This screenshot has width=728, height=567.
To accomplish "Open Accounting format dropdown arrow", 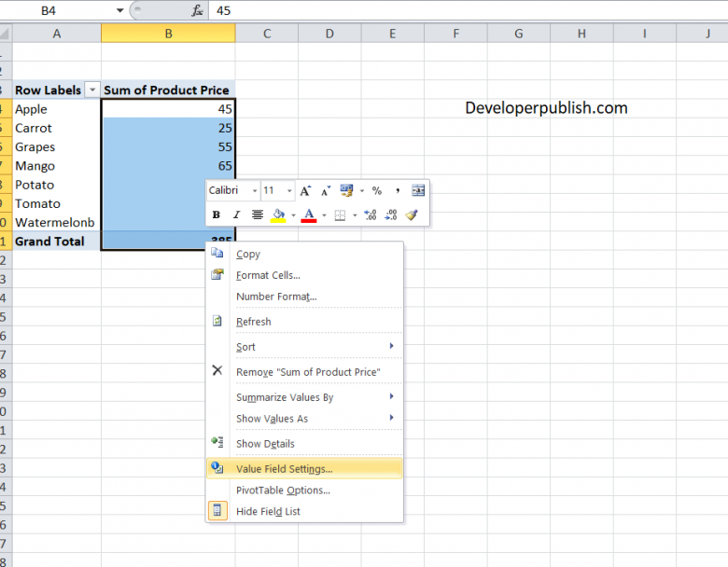I will 362,190.
